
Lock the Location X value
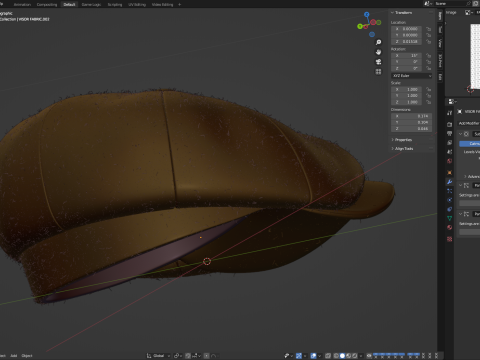pos(428,29)
